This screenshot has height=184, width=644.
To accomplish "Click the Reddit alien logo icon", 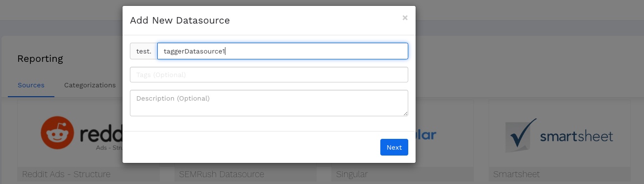I will [57, 132].
